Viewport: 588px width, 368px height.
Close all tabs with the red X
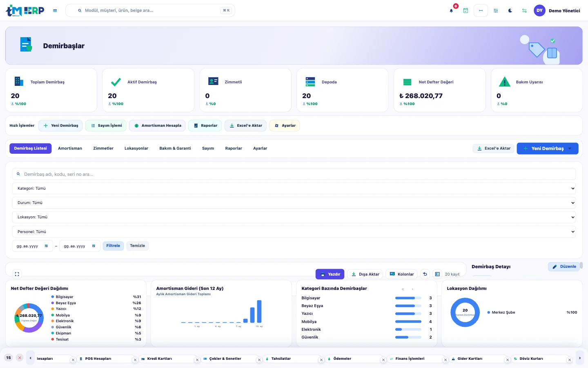pos(20,358)
